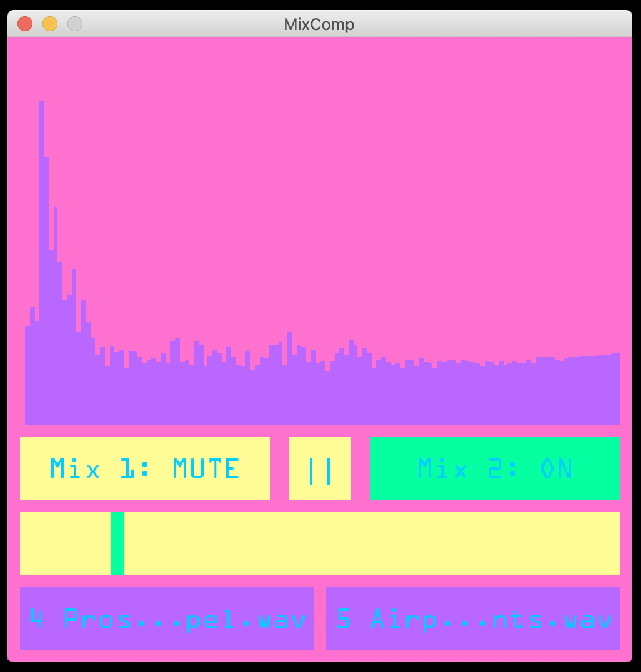641x672 pixels.
Task: Select the 4 Pros...pel.wav file button
Action: click(166, 618)
